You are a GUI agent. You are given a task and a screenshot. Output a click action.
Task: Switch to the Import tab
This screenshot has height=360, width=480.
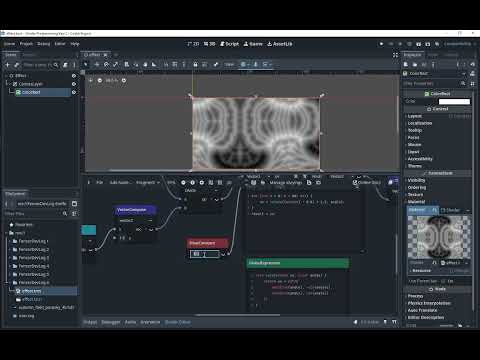(x=29, y=55)
